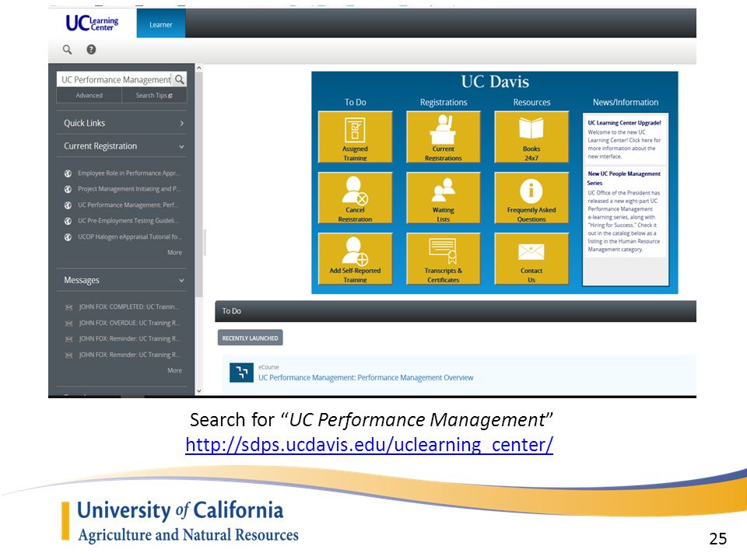Click the magnifier icon in the top toolbar

pos(67,50)
